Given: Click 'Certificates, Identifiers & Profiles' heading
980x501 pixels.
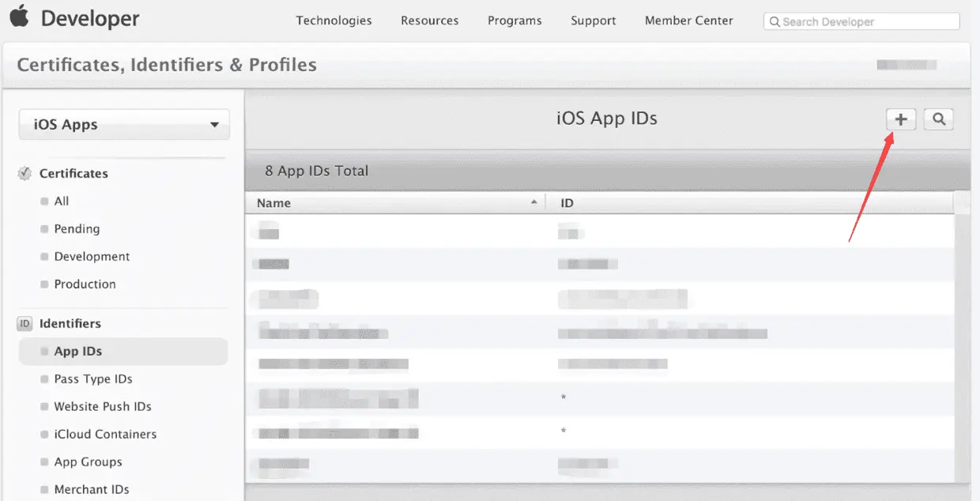Looking at the screenshot, I should tap(167, 65).
